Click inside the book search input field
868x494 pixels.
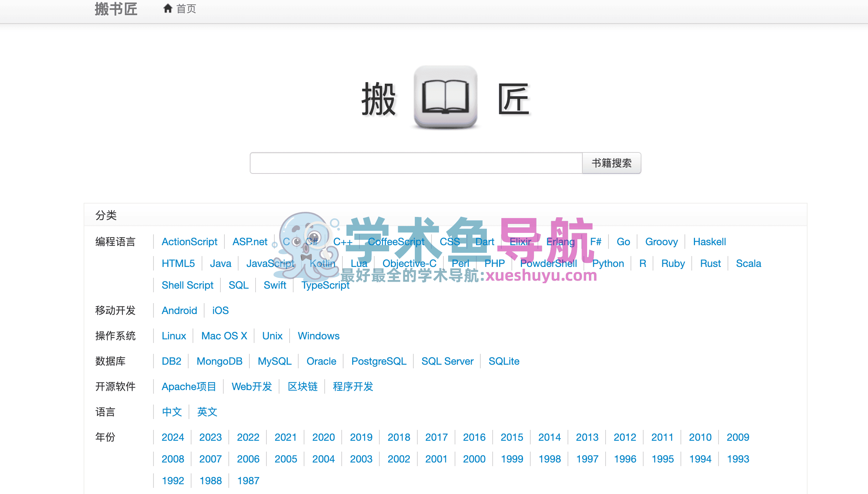coord(416,163)
